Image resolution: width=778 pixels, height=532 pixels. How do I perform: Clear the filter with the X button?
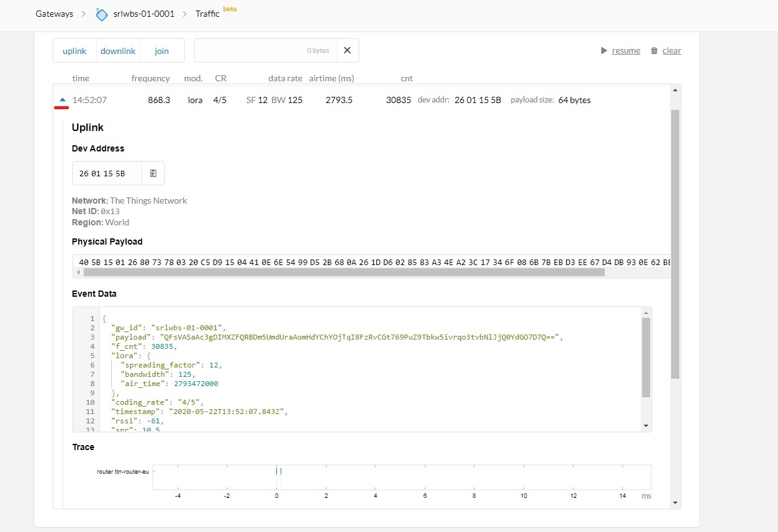pyautogui.click(x=347, y=51)
